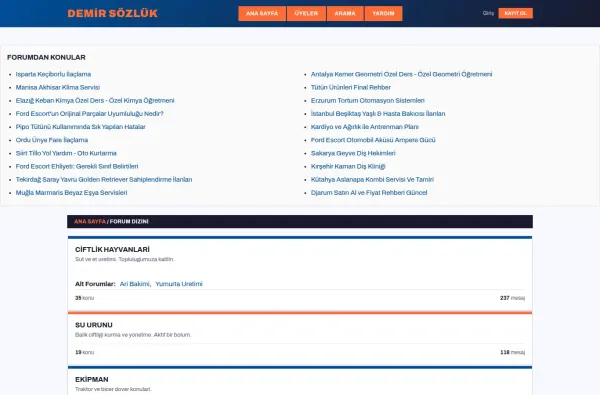Click the 19 konu count
600x395 pixels.
pos(85,352)
